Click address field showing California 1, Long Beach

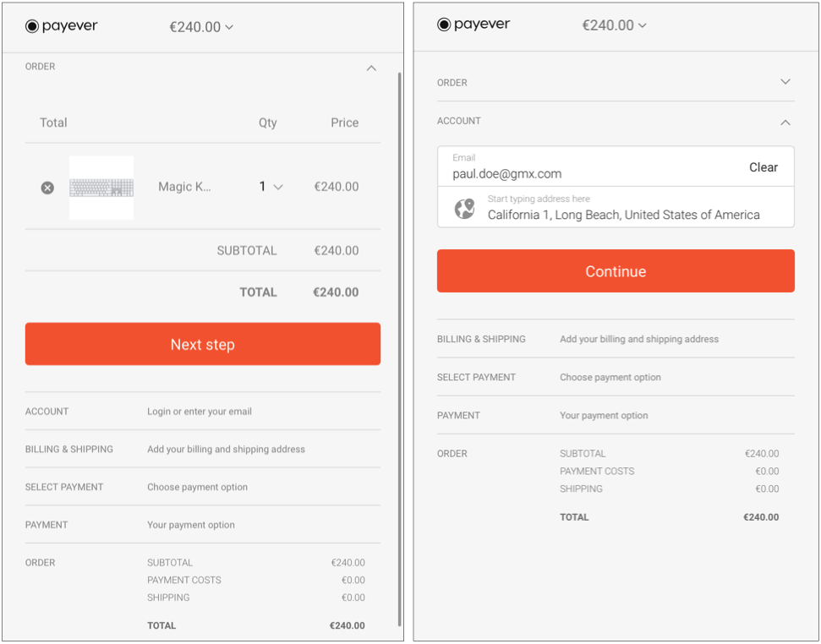pos(616,207)
